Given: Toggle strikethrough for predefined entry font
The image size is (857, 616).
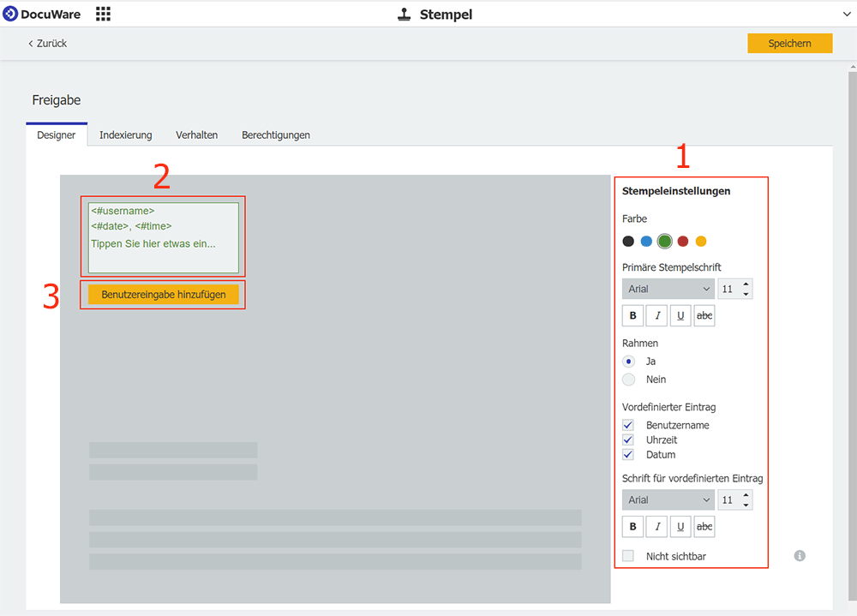Looking at the screenshot, I should (x=704, y=527).
